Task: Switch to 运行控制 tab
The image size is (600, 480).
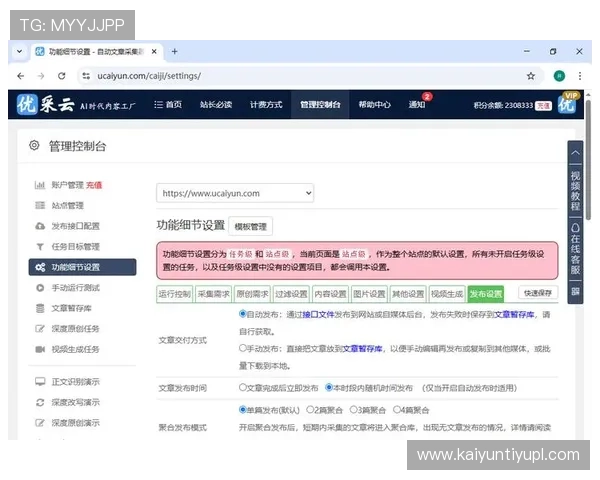Action: point(175,294)
